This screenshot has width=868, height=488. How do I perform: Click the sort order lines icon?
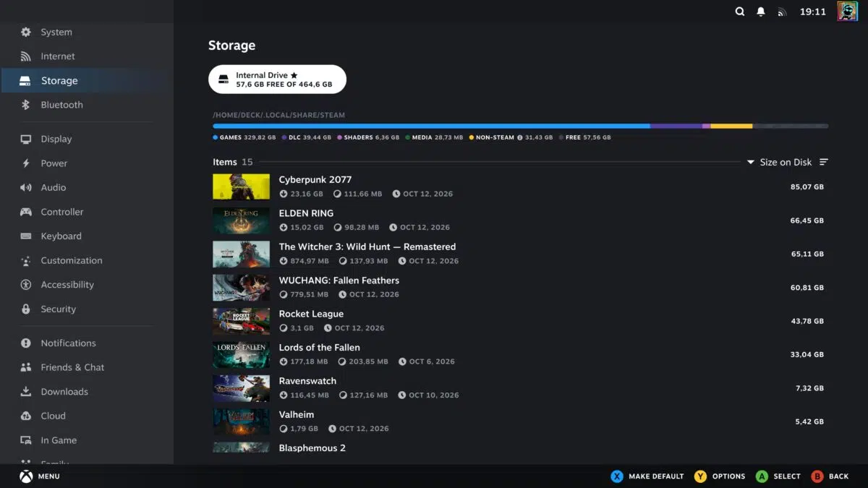coord(824,162)
